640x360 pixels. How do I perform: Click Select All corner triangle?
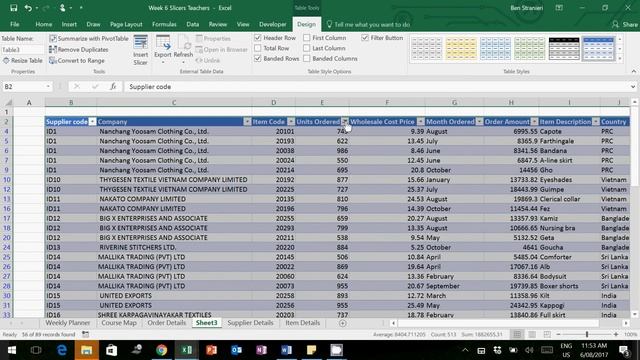click(8, 102)
